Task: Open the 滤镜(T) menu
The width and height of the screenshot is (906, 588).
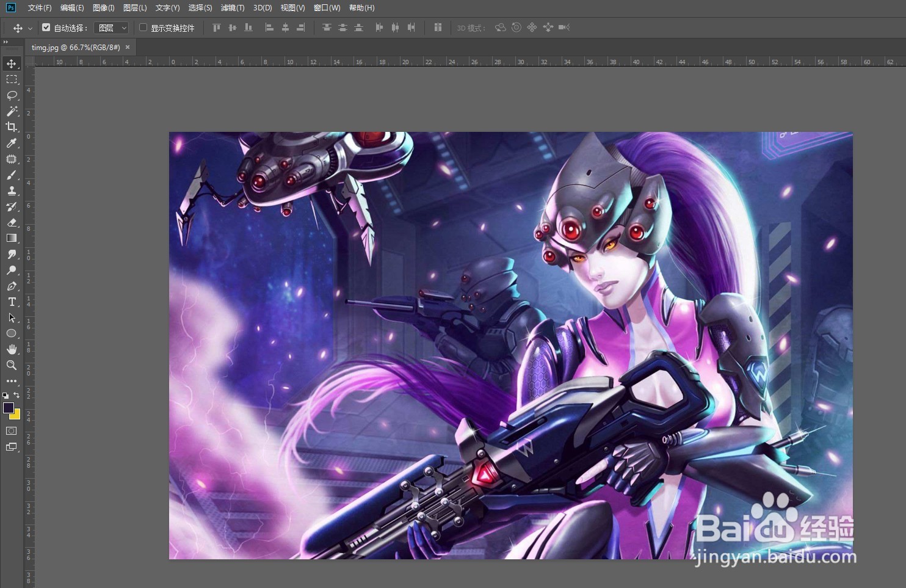Action: tap(233, 8)
